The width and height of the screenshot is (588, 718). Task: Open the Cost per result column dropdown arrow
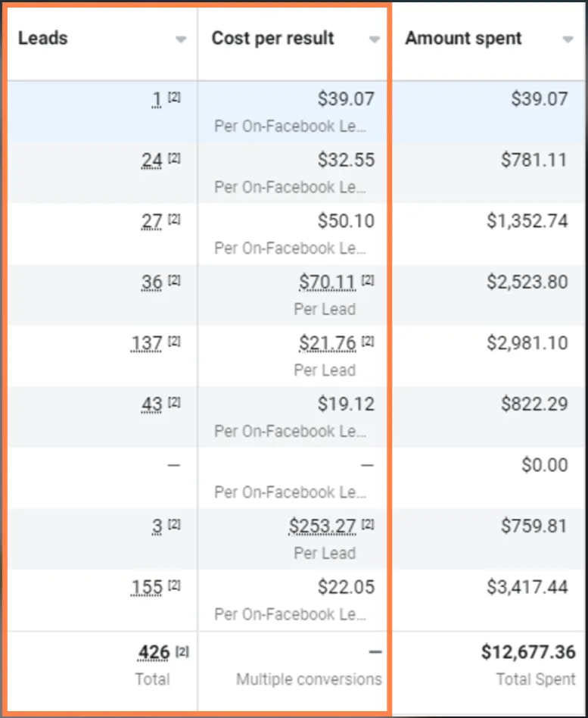click(x=375, y=40)
